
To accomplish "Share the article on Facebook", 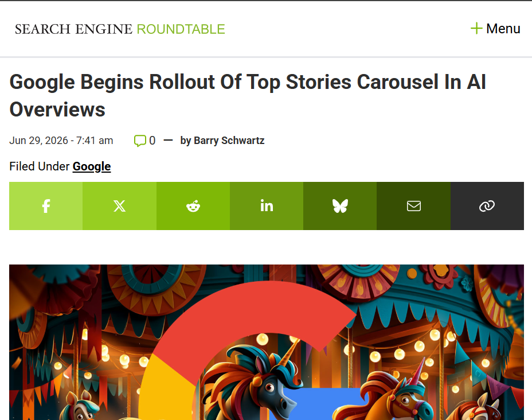I will (x=46, y=206).
